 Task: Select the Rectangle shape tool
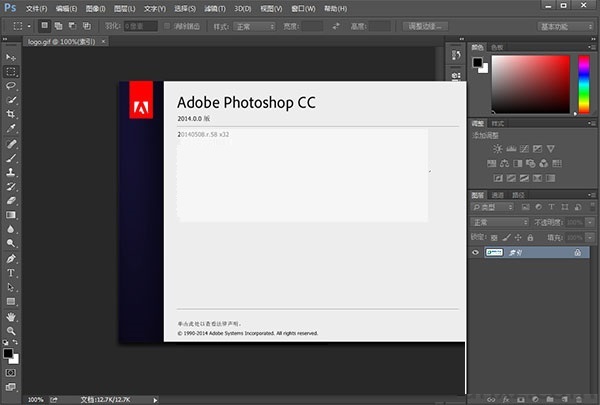tap(11, 302)
